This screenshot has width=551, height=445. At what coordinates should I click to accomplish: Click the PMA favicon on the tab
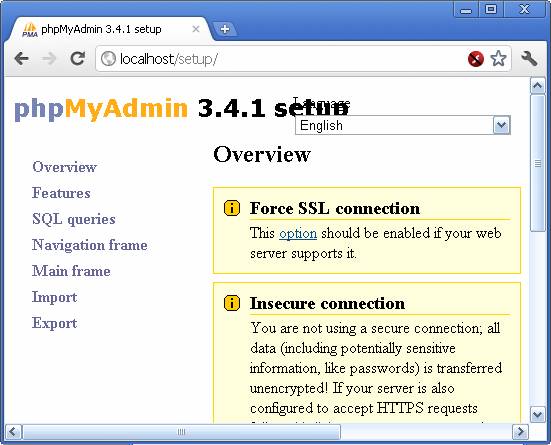pos(30,30)
